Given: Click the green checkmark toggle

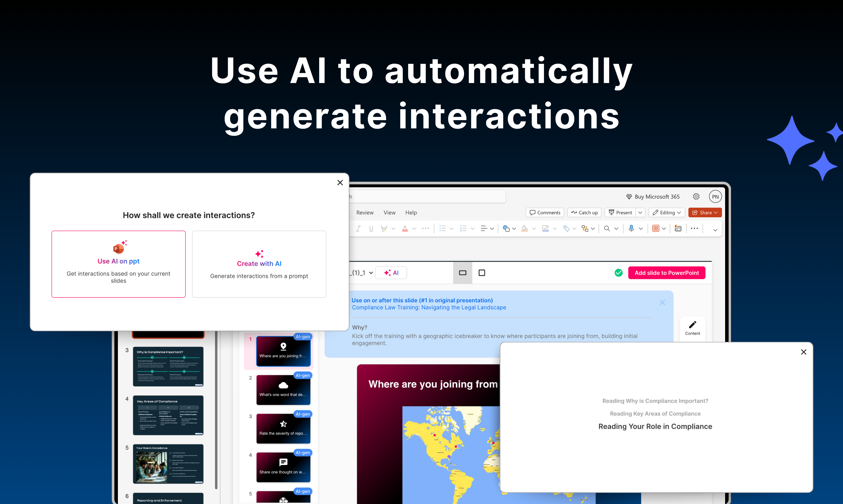Looking at the screenshot, I should [618, 273].
